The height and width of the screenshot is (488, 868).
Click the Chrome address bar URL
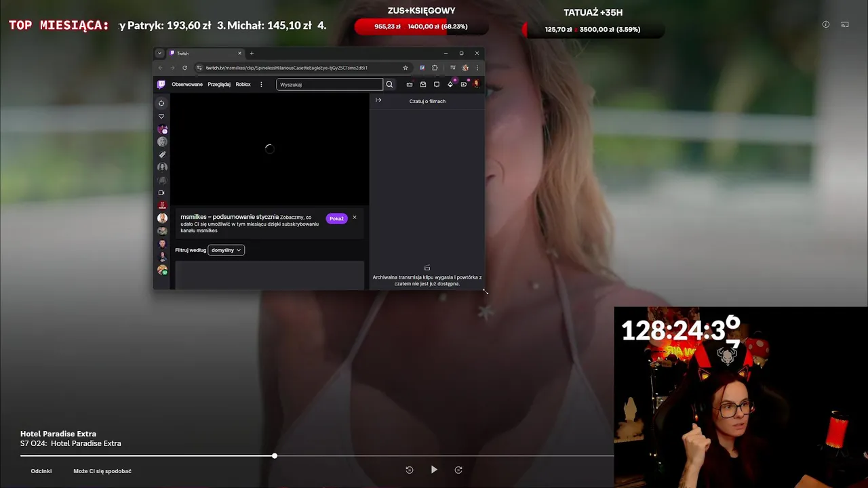286,68
